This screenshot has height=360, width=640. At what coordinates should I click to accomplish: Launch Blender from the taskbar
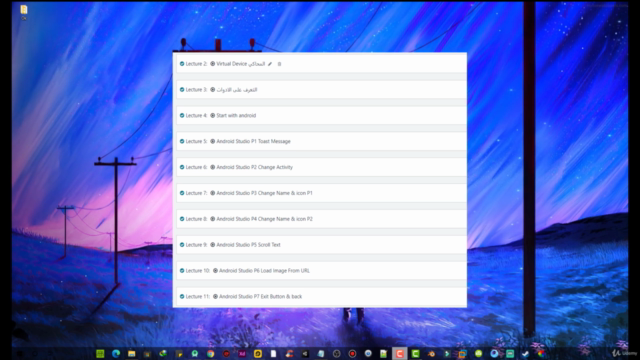pyautogui.click(x=431, y=353)
